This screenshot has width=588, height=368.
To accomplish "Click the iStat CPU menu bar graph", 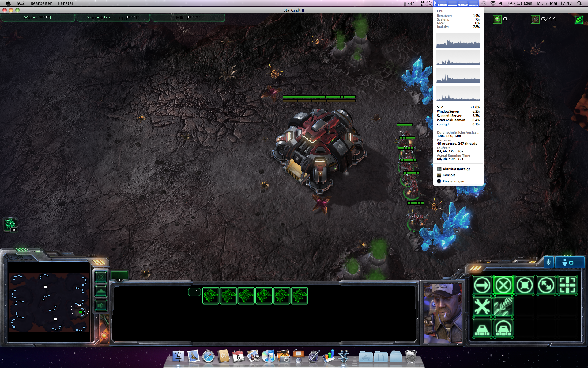I will pyautogui.click(x=457, y=3).
